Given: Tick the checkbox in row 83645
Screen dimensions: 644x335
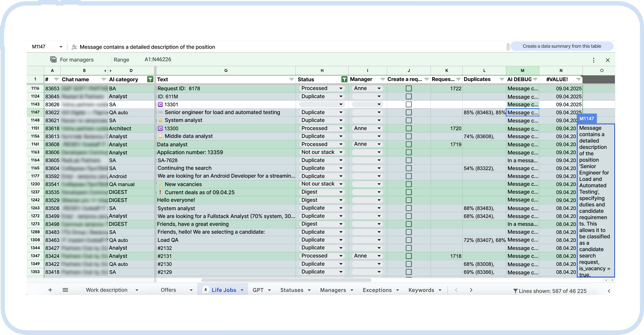Looking at the screenshot, I should coord(409,96).
